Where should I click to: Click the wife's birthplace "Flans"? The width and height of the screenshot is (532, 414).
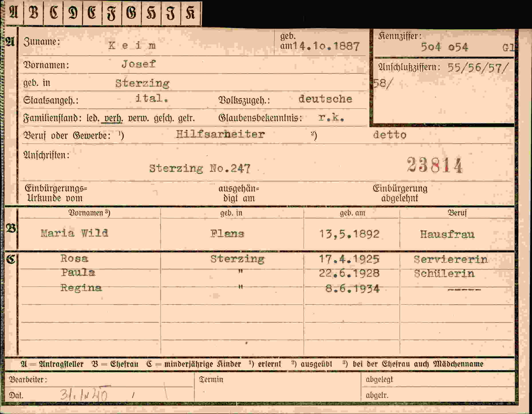[x=227, y=234]
